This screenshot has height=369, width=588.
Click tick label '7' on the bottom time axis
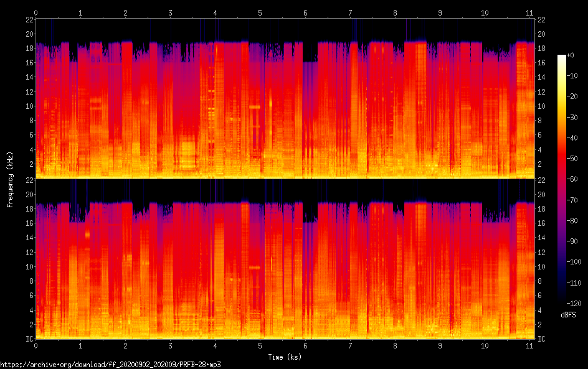coord(350,346)
